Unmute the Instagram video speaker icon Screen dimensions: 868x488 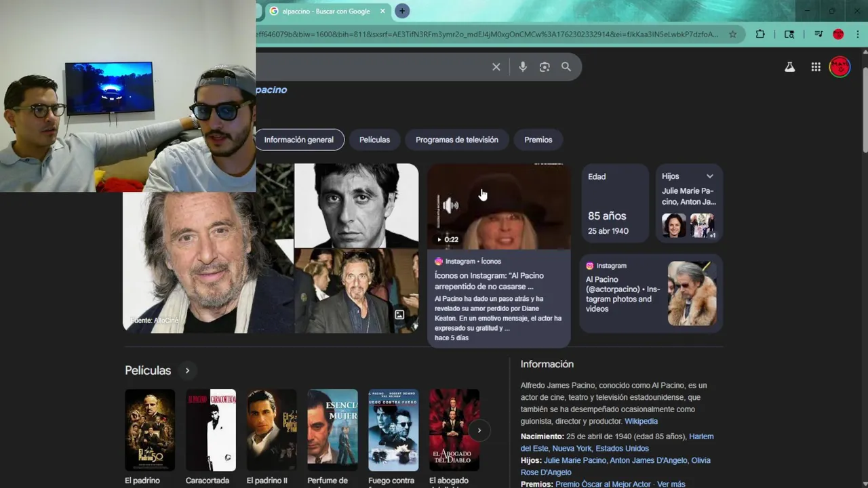(x=450, y=205)
